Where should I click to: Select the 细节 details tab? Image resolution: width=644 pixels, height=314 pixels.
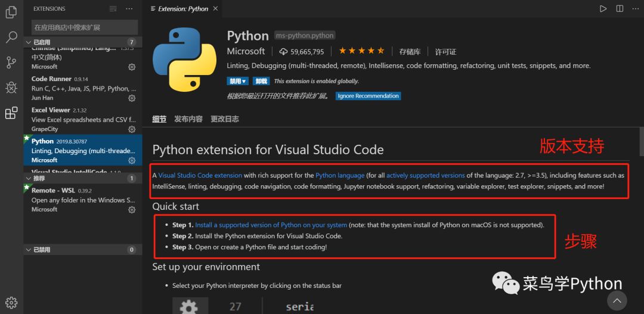click(159, 119)
